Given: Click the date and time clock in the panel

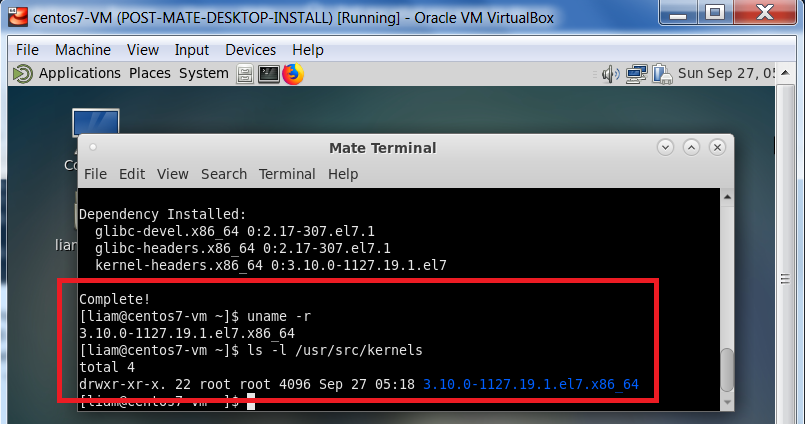Looking at the screenshot, I should tap(742, 74).
